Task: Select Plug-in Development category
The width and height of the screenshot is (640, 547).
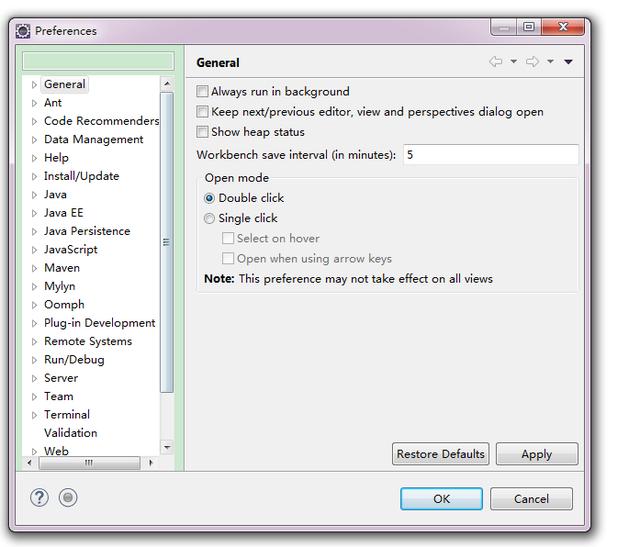Action: [100, 323]
